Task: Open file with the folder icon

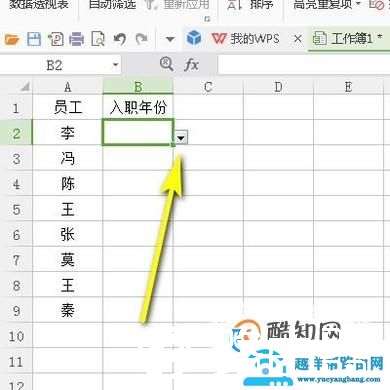Action: tap(12, 40)
